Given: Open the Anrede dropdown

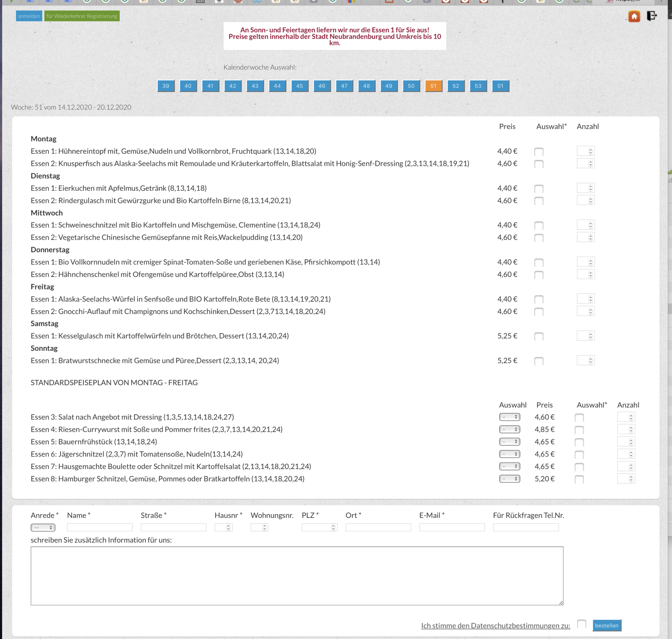Looking at the screenshot, I should coord(43,527).
